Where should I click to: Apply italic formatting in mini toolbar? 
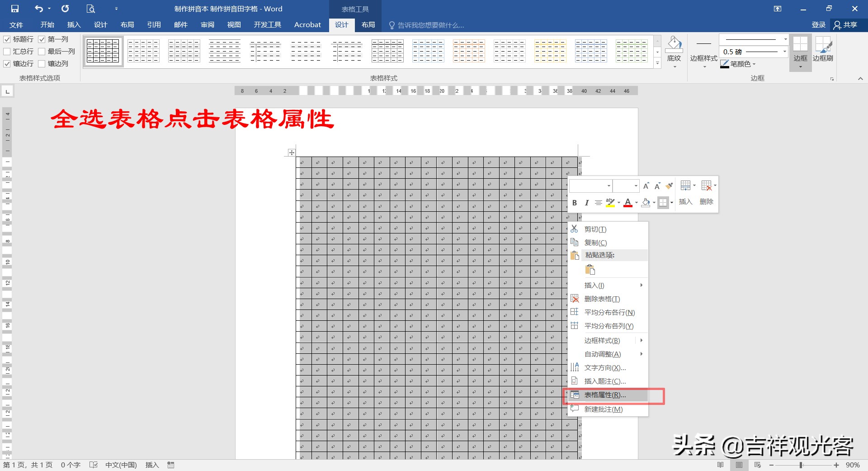click(586, 202)
